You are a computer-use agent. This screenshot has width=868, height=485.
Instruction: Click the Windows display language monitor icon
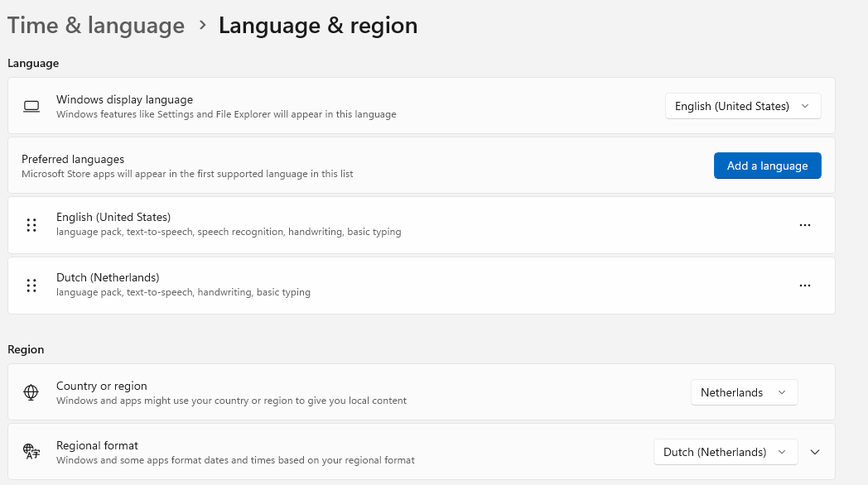[x=31, y=106]
